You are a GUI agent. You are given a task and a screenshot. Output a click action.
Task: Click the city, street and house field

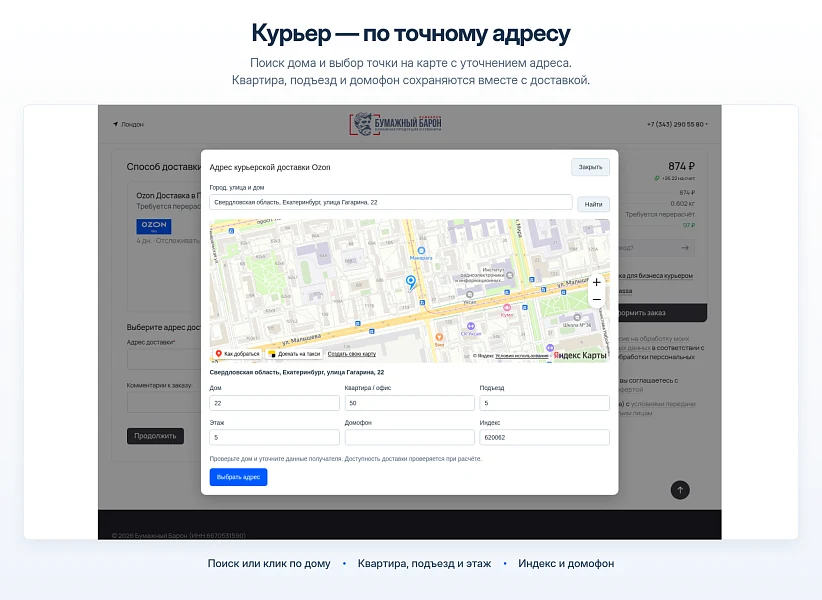391,202
